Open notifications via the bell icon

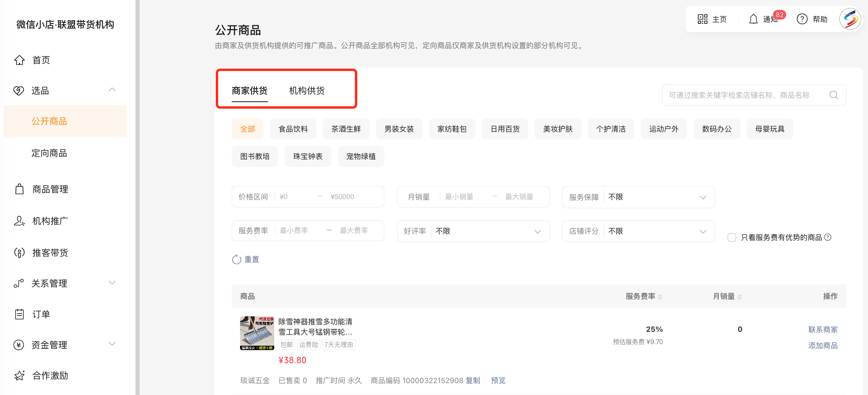pyautogui.click(x=753, y=19)
